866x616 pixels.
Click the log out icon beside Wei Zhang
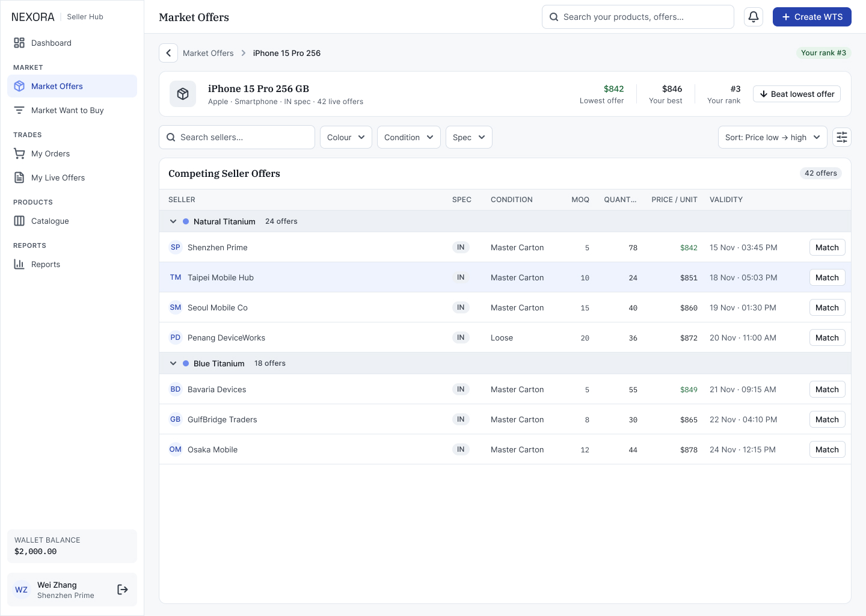pos(123,590)
